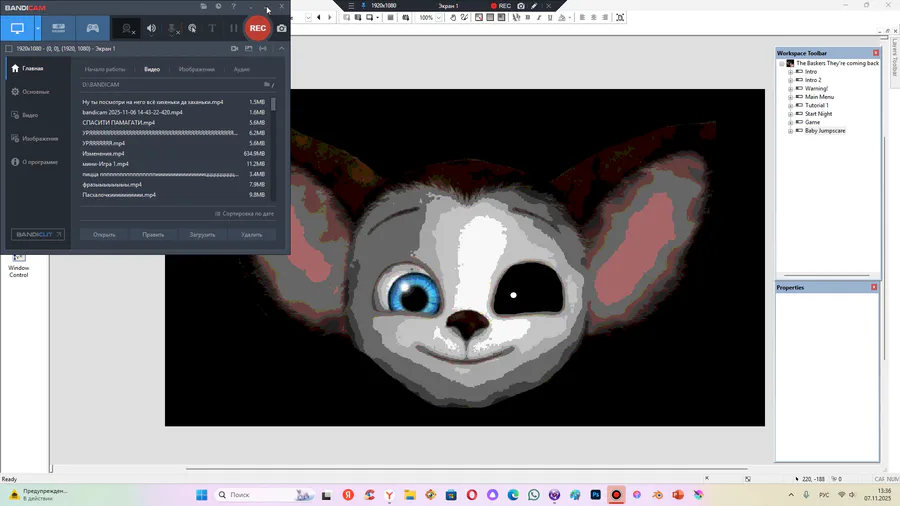900x506 pixels.
Task: Open the zoom 100% dropdown
Action: click(x=439, y=18)
